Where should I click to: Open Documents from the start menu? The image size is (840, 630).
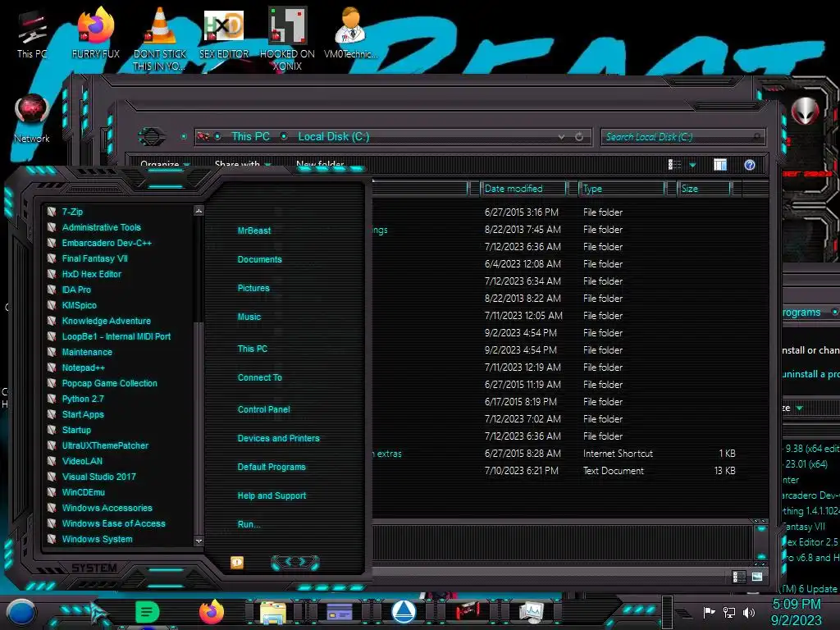(x=259, y=259)
